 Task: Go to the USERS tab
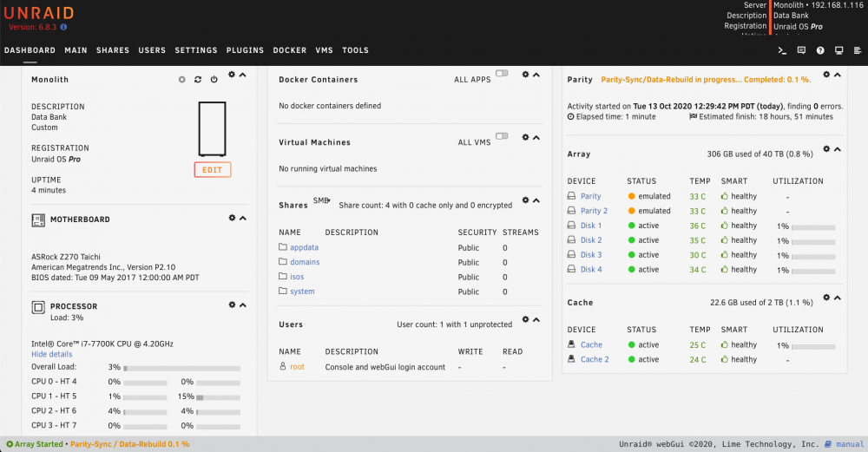(152, 50)
